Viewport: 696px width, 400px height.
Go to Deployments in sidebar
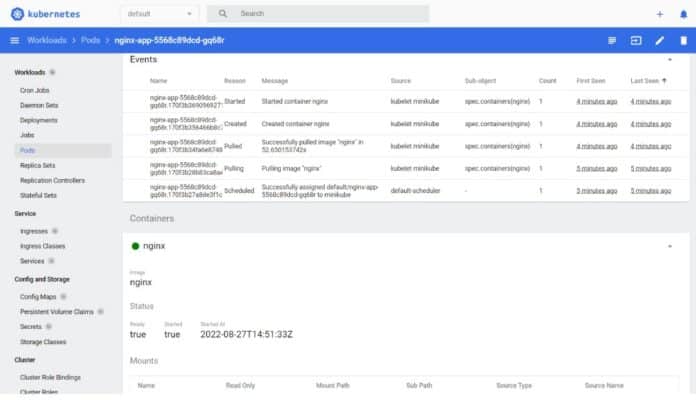pos(40,118)
